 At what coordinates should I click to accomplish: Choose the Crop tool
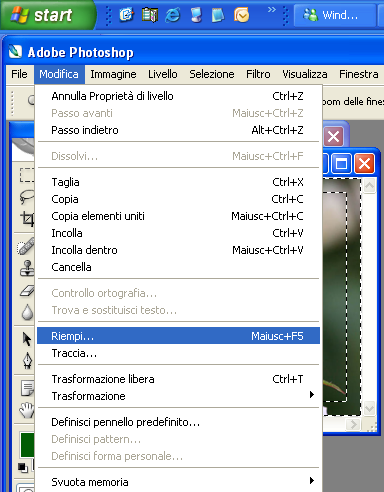[27, 218]
